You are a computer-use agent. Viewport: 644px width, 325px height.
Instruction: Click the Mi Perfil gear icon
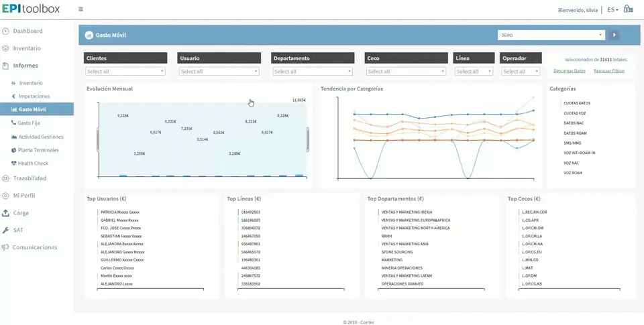tap(5, 196)
